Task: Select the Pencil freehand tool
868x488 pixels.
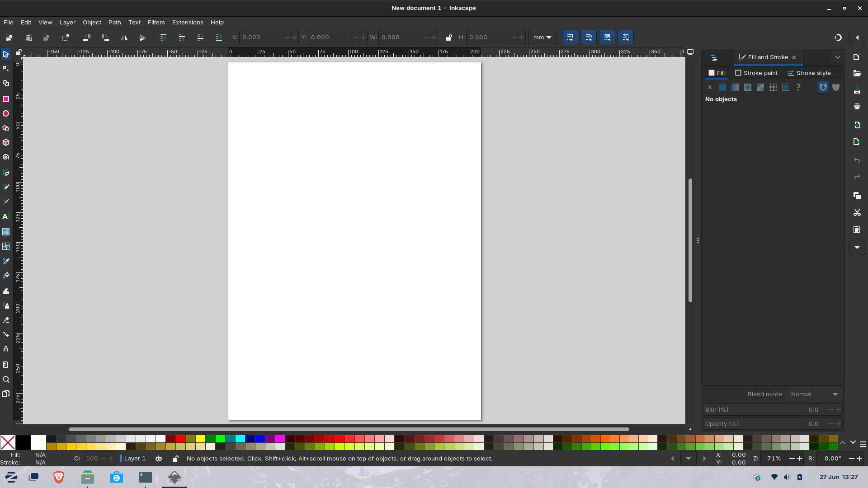Action: click(x=6, y=187)
